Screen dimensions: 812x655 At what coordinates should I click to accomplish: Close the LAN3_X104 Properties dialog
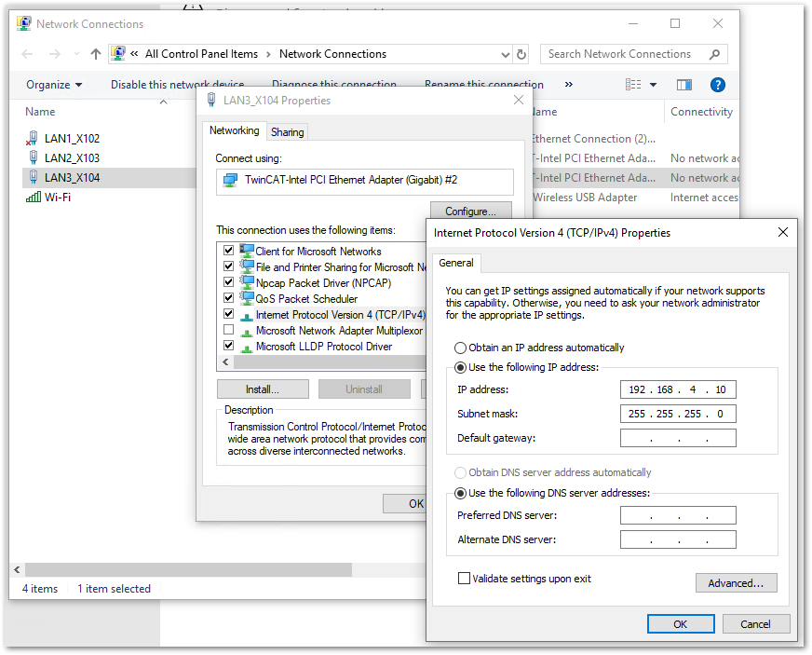click(519, 100)
